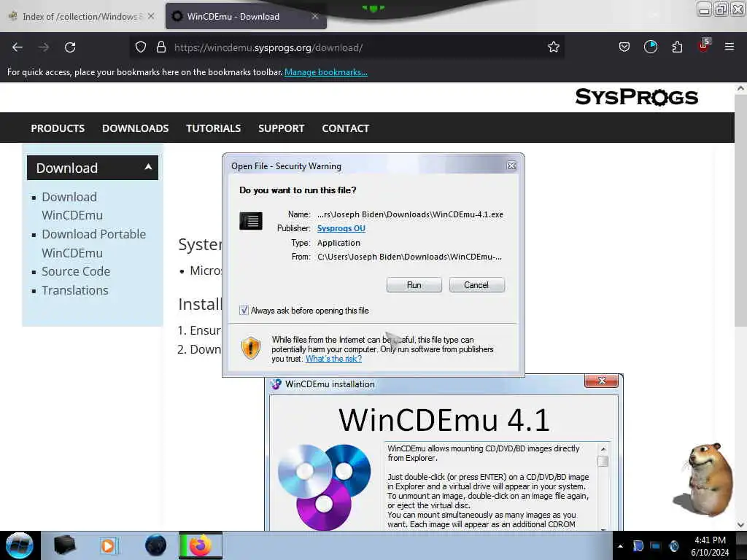This screenshot has width=747, height=560.
Task: Click the application file icon in warning dialog
Action: (251, 221)
